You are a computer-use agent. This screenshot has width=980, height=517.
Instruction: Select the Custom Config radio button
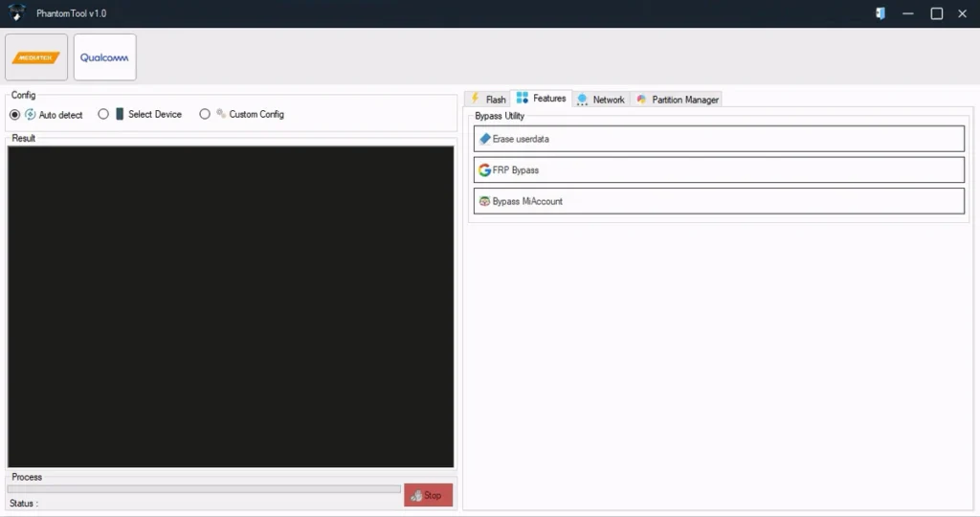205,115
